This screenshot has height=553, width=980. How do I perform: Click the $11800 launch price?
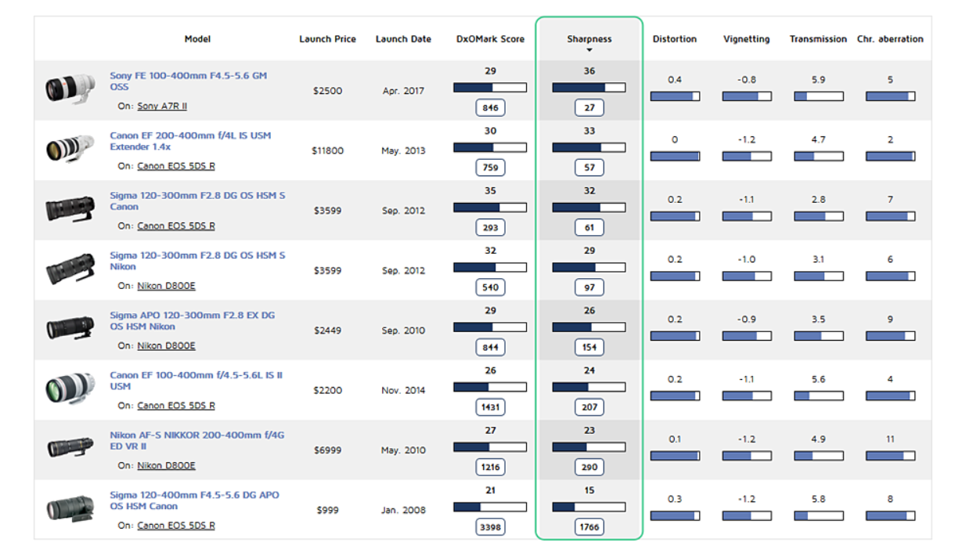click(328, 150)
